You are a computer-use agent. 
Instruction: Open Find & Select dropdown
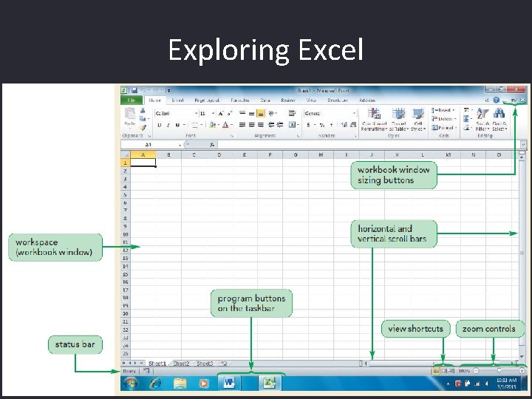pos(499,120)
